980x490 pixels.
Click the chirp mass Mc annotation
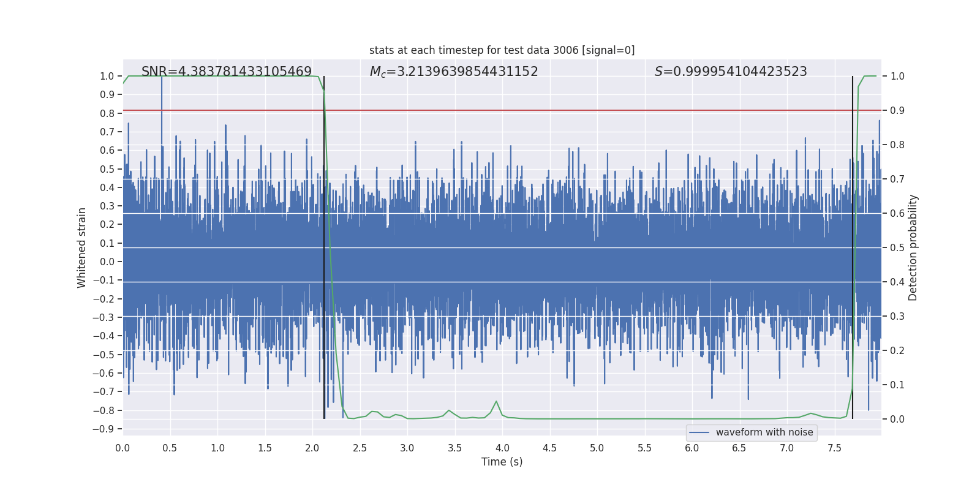coord(453,72)
